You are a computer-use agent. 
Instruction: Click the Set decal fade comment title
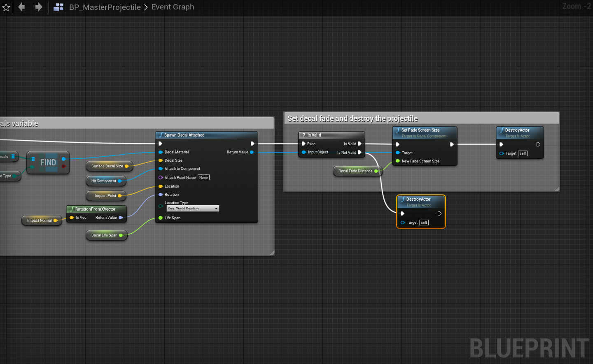click(x=353, y=118)
